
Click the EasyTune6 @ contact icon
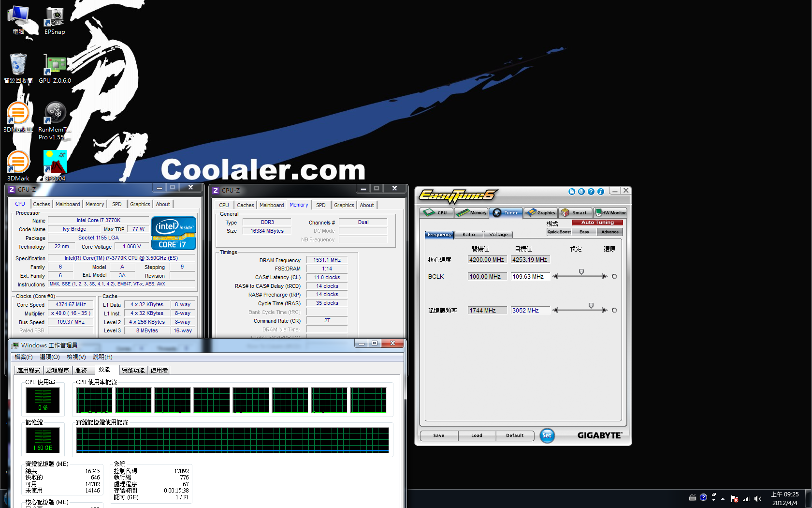581,192
